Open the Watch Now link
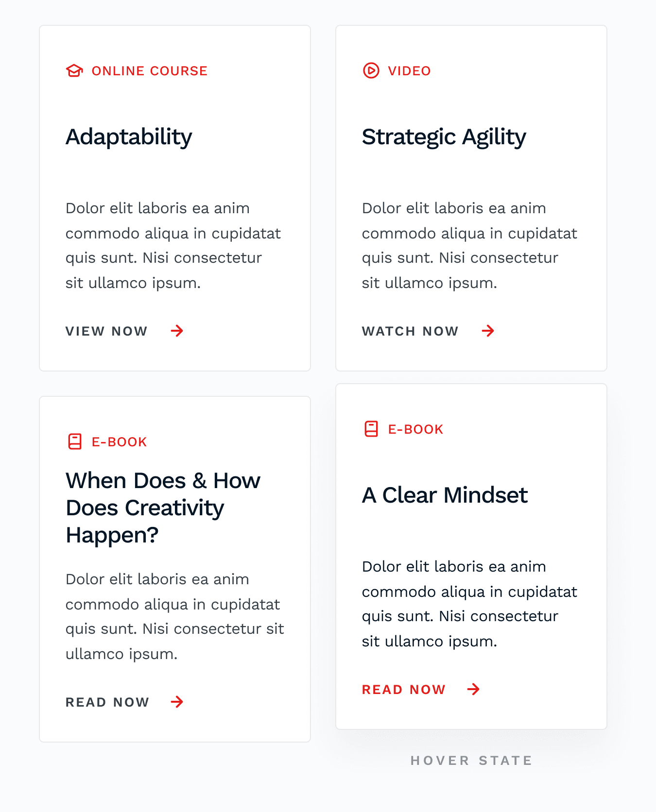Screen dimensions: 656x812 point(410,331)
